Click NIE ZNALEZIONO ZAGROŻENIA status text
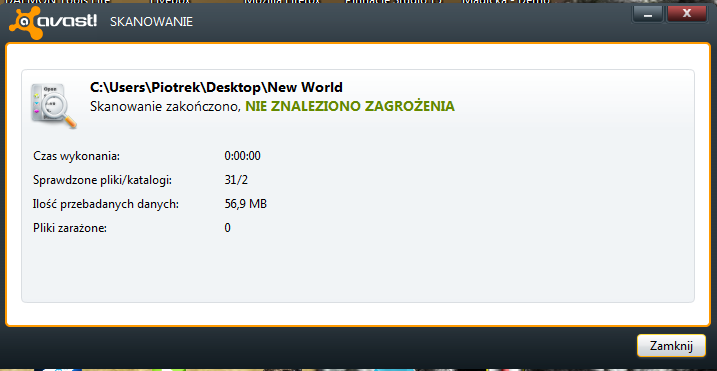The height and width of the screenshot is (371, 717). pos(350,106)
